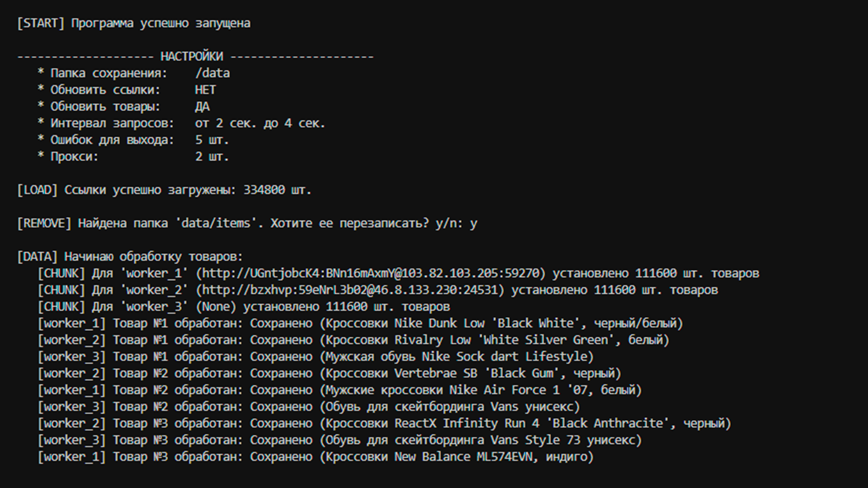Click the Nike Dunk Low 'Black White' line

360,324
